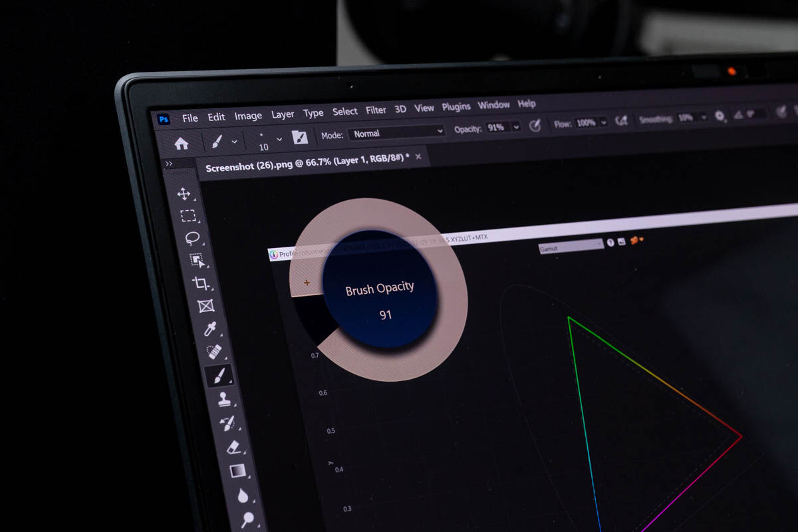Viewport: 798px width, 532px height.
Task: Activate the Crop tool
Action: (201, 283)
